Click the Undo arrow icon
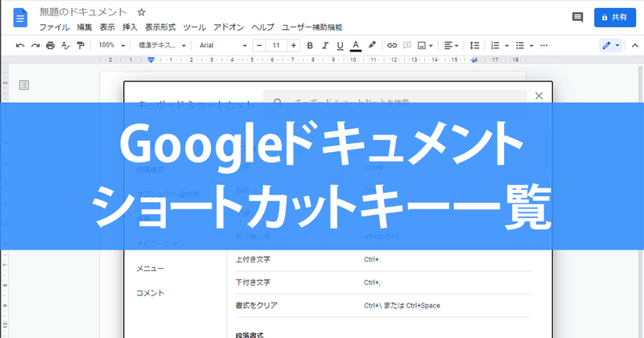Screen dimensions: 644x338 20,46
